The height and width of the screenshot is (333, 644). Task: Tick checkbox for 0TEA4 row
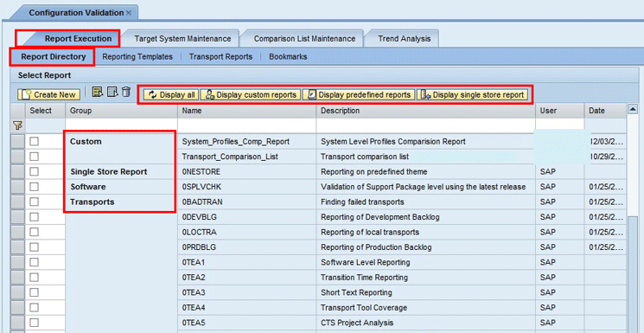pyautogui.click(x=34, y=308)
